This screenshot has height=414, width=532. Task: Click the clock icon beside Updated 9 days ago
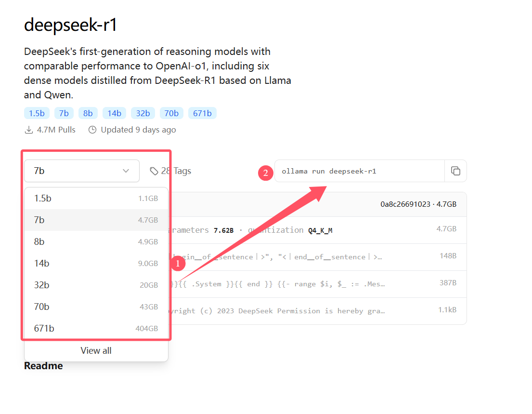[92, 130]
